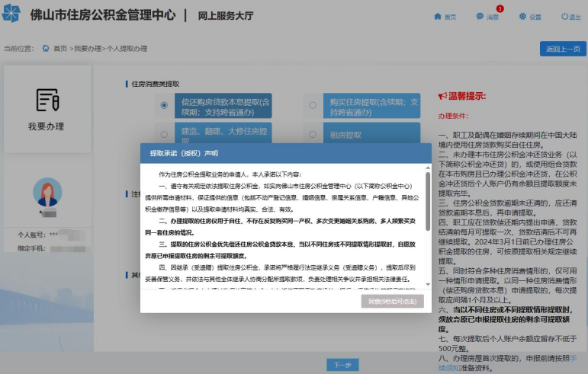Click the declaration scrollbar thumb
The image size is (588, 374).
tap(428, 201)
